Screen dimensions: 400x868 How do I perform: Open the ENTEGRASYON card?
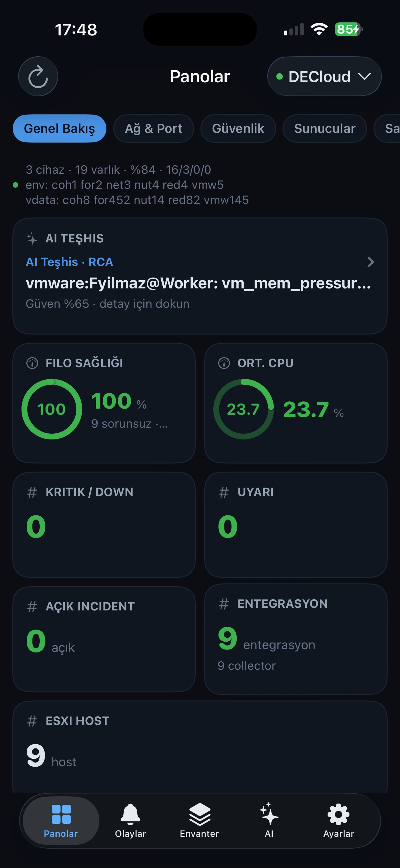pos(296,639)
